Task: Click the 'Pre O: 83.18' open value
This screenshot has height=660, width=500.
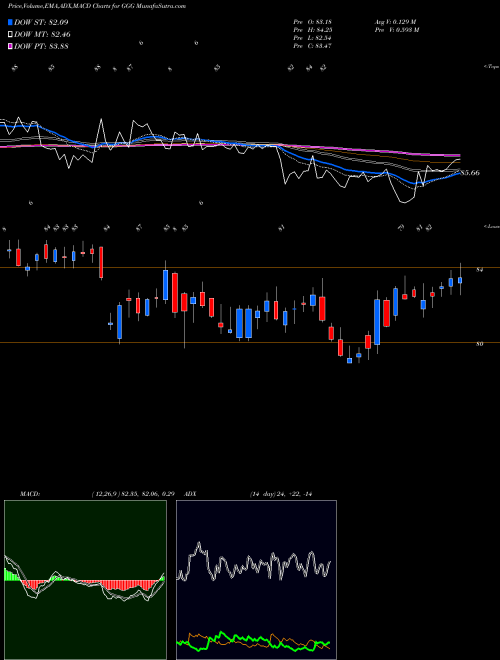Action: (313, 21)
